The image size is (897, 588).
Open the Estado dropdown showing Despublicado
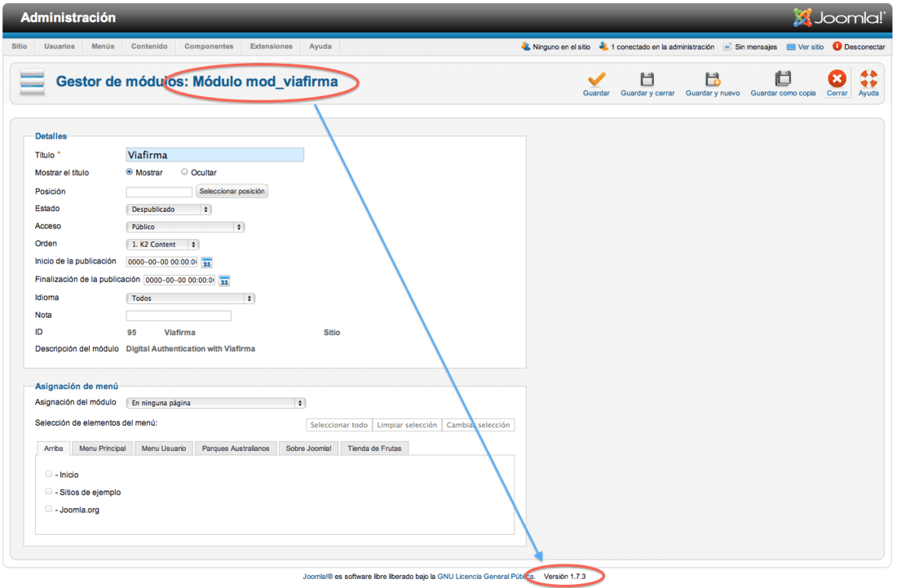coord(169,210)
